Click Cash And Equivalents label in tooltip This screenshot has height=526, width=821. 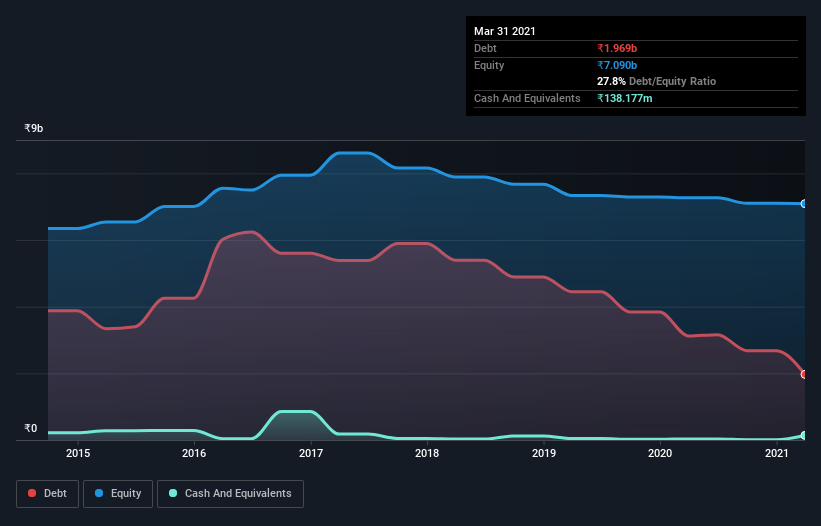(x=527, y=98)
